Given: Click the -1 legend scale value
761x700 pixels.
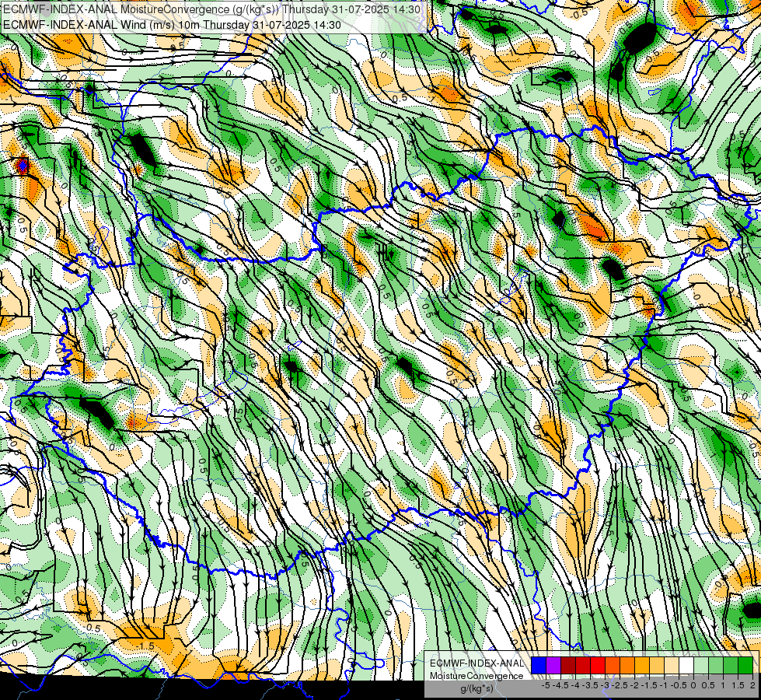Looking at the screenshot, I should 664,685.
